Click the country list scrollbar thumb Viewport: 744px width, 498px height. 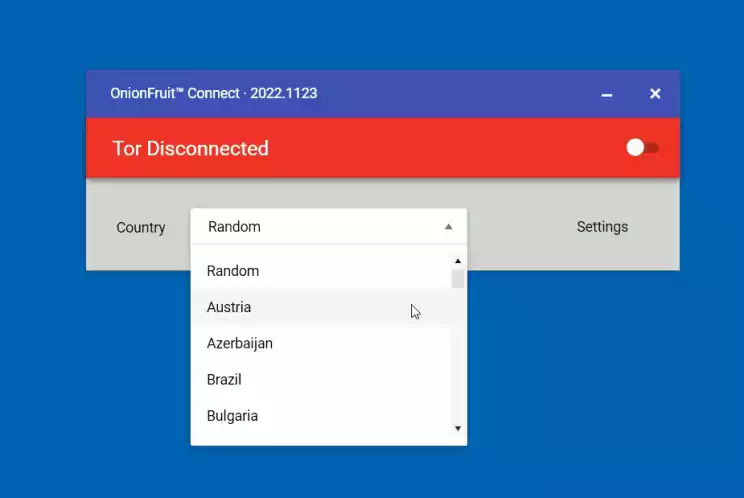[x=458, y=279]
